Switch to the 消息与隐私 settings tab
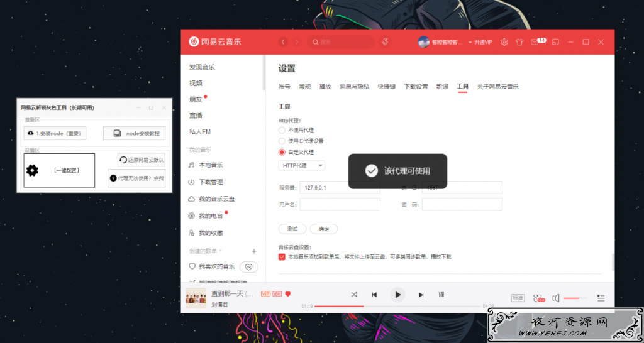The image size is (644, 343). (x=355, y=87)
